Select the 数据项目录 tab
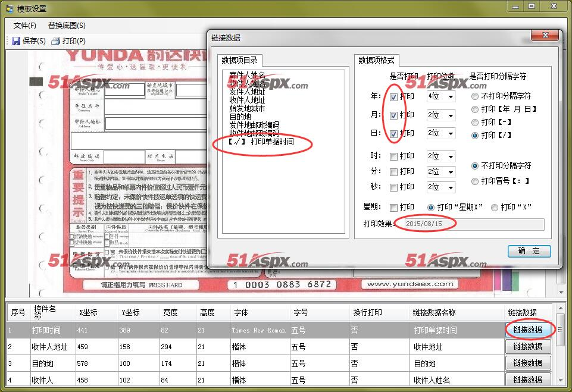The height and width of the screenshot is (392, 572). [240, 60]
